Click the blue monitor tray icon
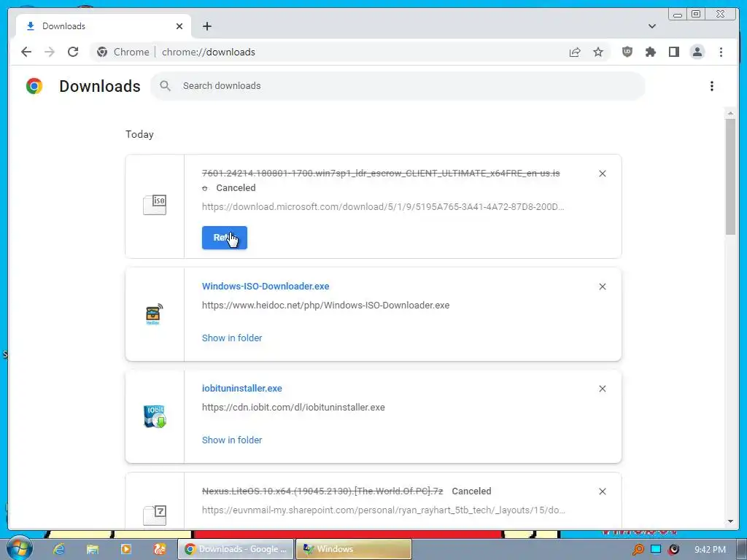Image resolution: width=747 pixels, height=560 pixels. [x=656, y=549]
